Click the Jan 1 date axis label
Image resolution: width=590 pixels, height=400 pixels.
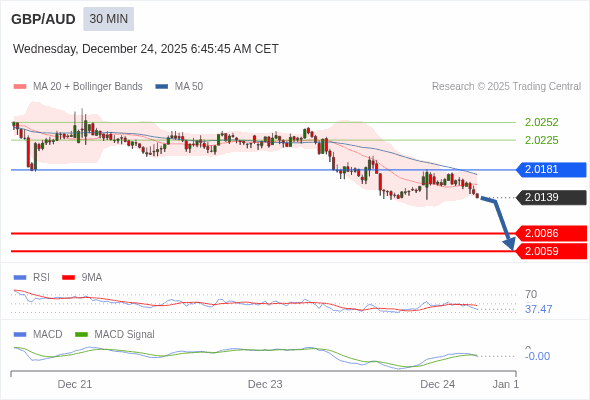(506, 385)
